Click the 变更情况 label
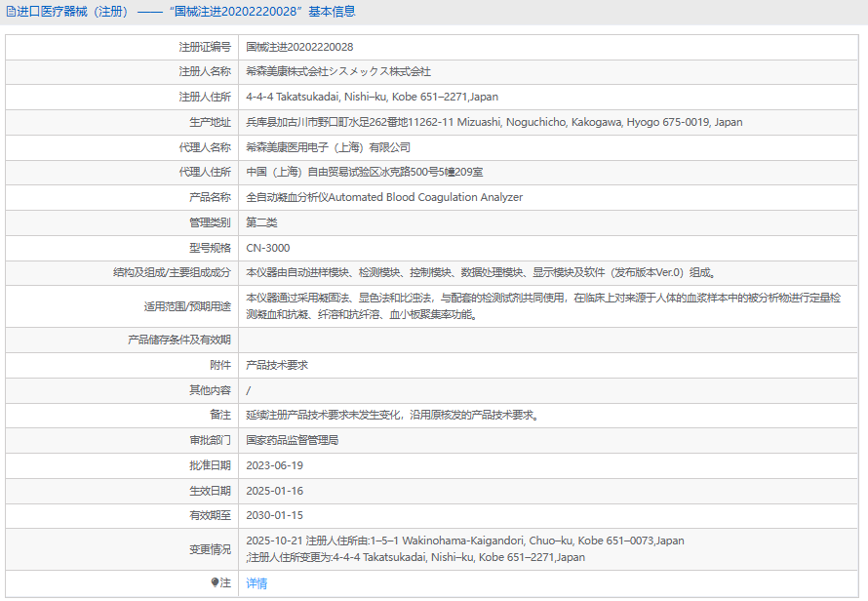The width and height of the screenshot is (868, 601). point(211,549)
